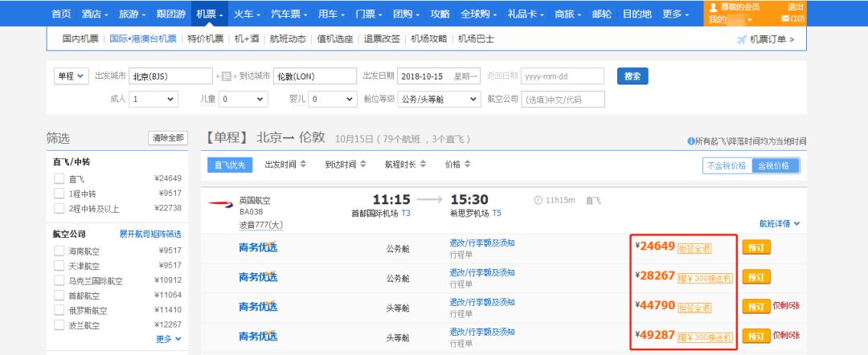The height and width of the screenshot is (355, 868).
Task: Open the 我的 account dropdown
Action: pyautogui.click(x=731, y=20)
